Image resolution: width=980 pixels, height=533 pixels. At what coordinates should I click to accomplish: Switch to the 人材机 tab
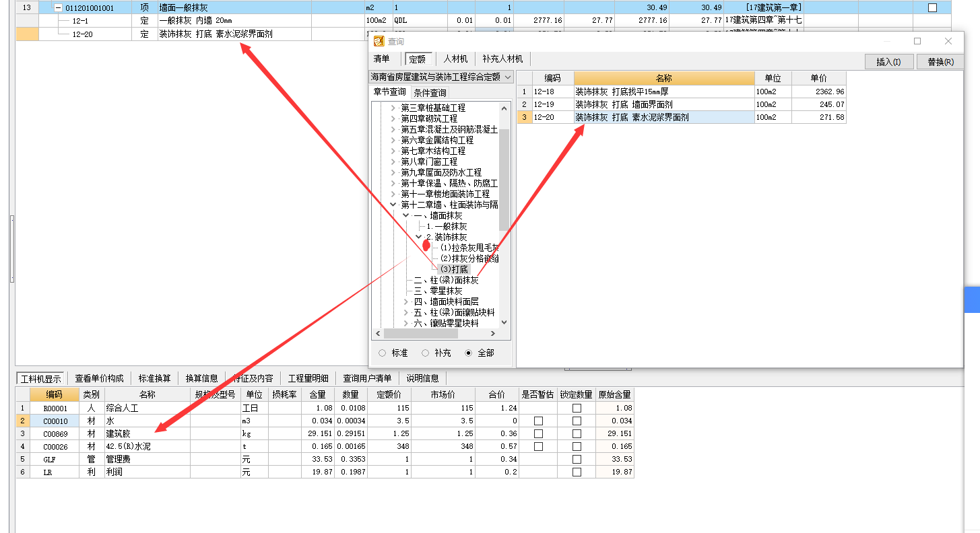[455, 59]
